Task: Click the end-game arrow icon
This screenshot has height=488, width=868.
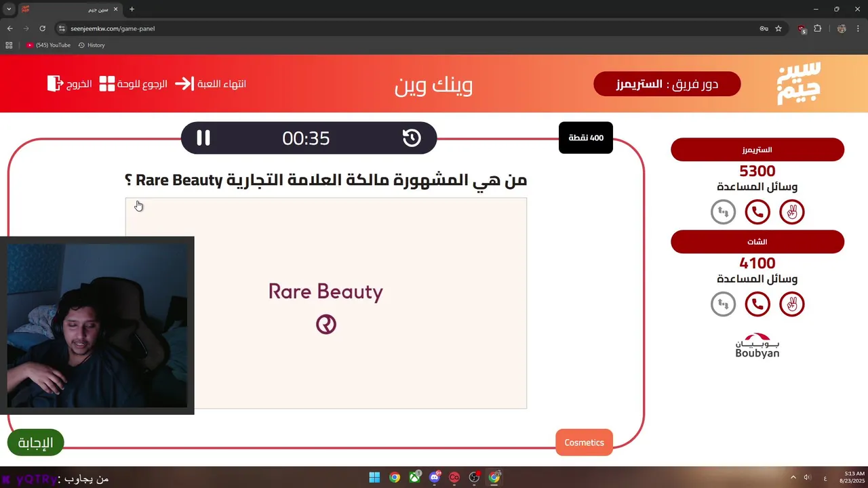Action: [x=184, y=83]
